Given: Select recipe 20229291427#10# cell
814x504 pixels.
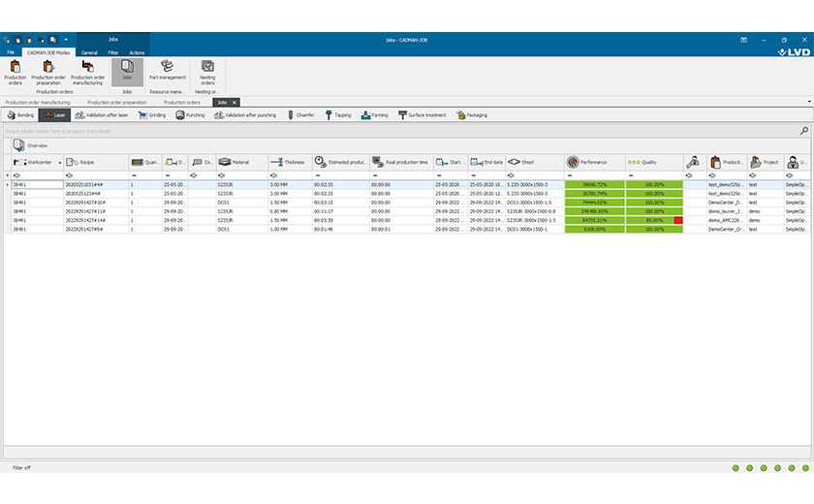Looking at the screenshot, I should tap(96, 203).
